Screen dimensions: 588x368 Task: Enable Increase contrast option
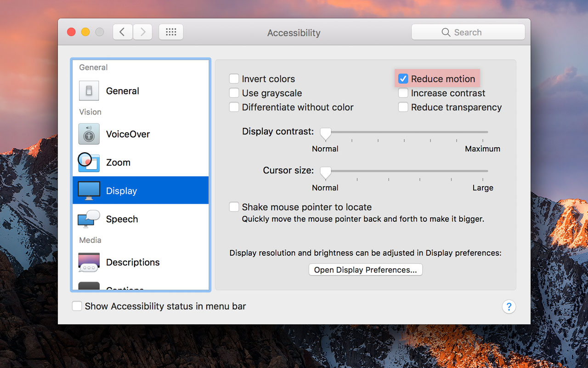(403, 93)
